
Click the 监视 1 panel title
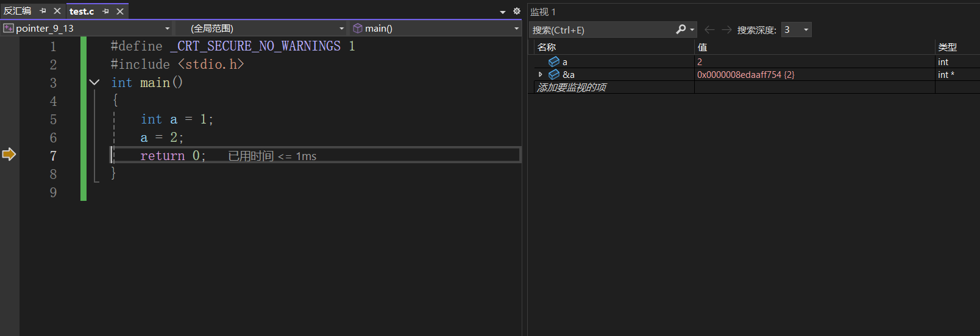(543, 12)
